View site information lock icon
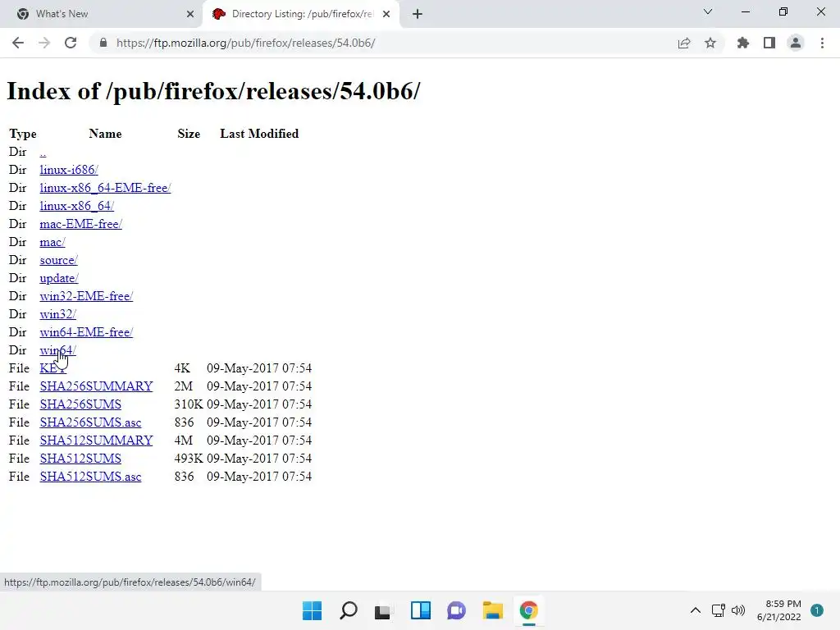Screen dimensions: 840x630 (x=103, y=43)
